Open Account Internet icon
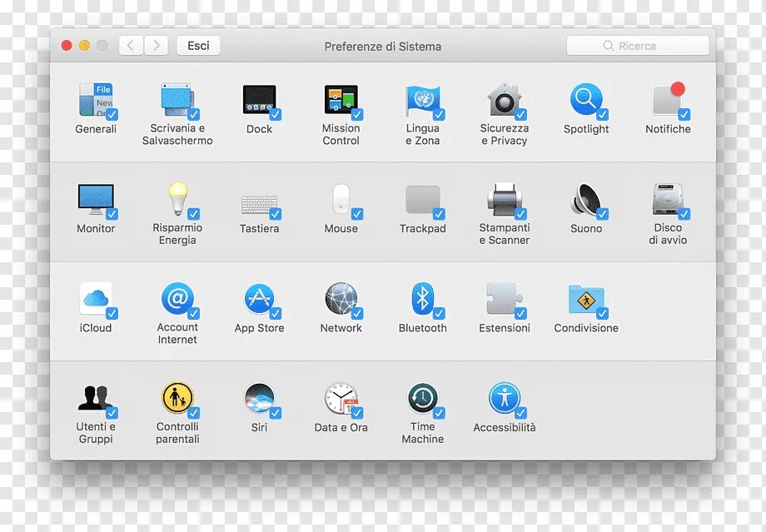766x532 pixels. point(177,299)
